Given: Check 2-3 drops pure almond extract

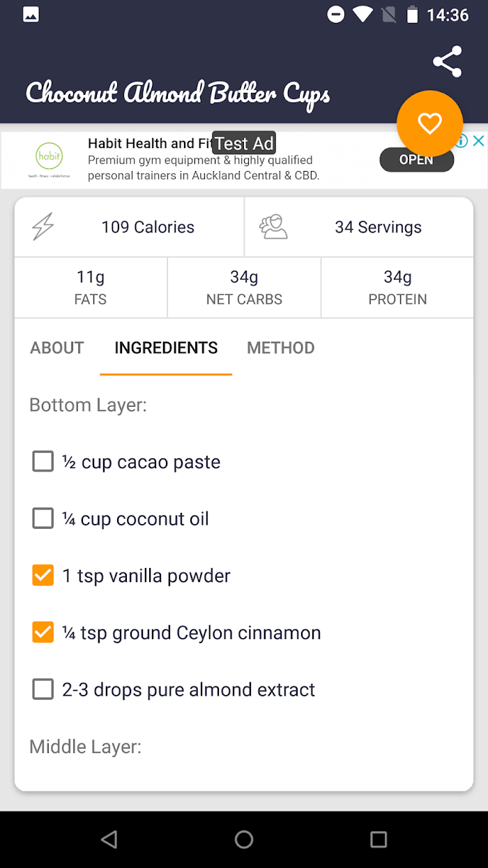Looking at the screenshot, I should [43, 690].
